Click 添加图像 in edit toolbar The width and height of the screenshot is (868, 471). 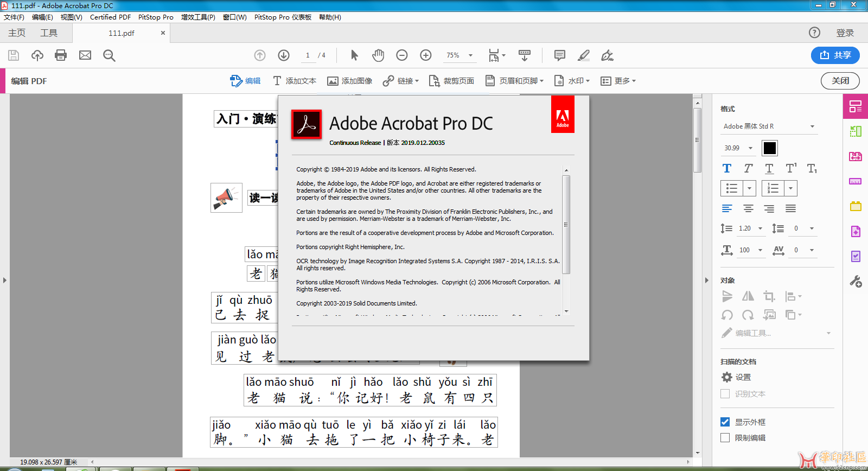[x=350, y=81]
